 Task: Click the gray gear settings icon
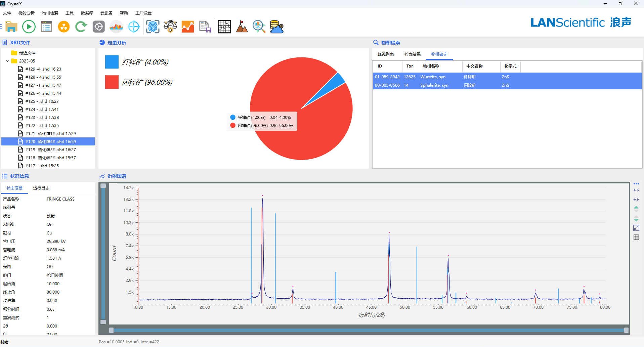click(99, 27)
